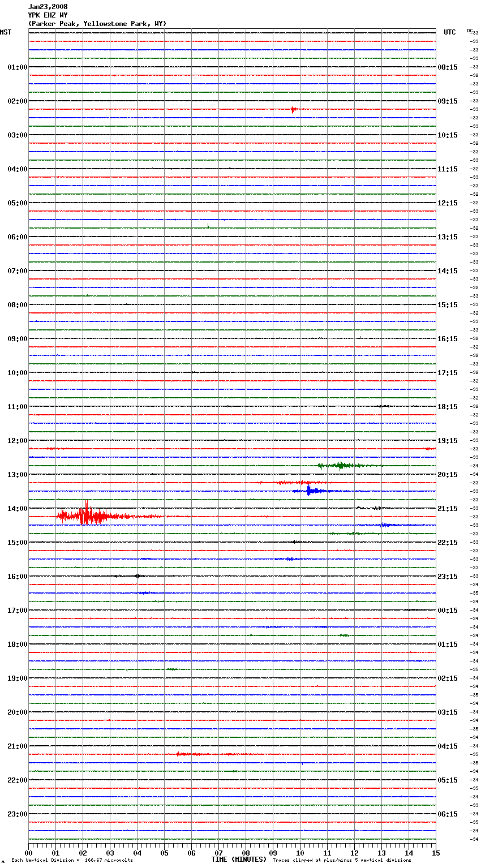Click the Parker Peak, Yellowstone Park location title
Screen dimensions: 481x868
click(97, 24)
